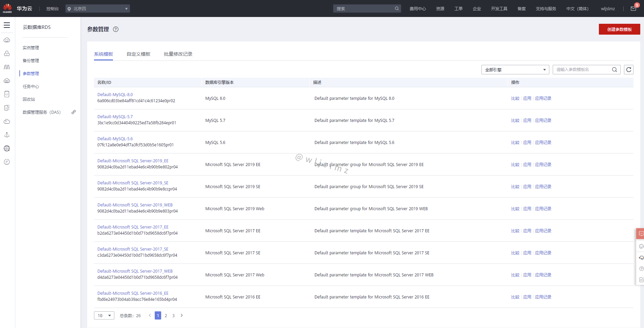644x328 pixels.
Task: Click the refresh icon next to search box
Action: tap(629, 70)
